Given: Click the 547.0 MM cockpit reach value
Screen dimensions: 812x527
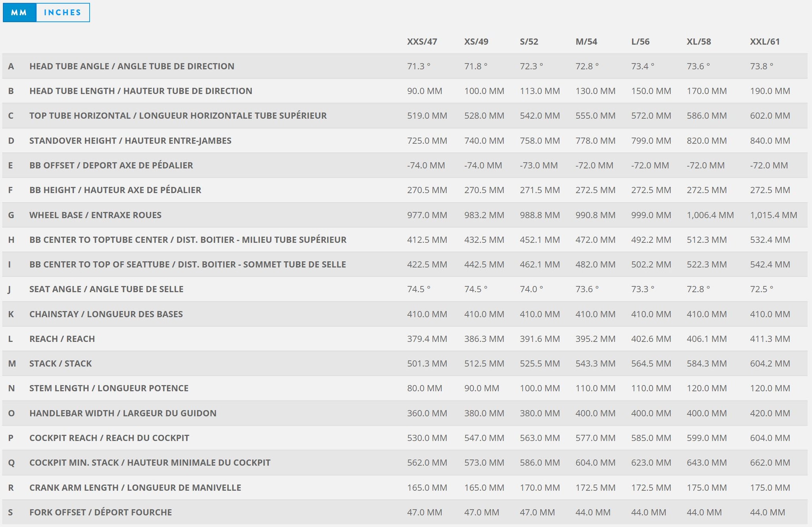Looking at the screenshot, I should pos(484,438).
